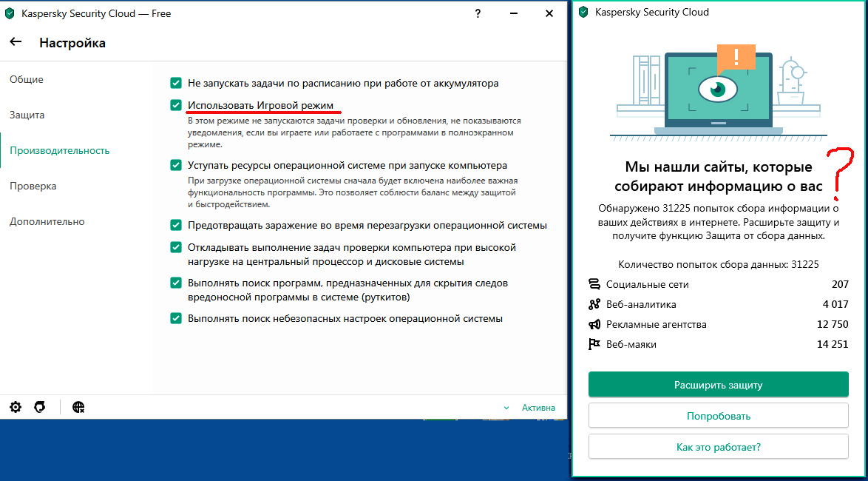Click the globe network icon in bottom bar

pyautogui.click(x=78, y=407)
